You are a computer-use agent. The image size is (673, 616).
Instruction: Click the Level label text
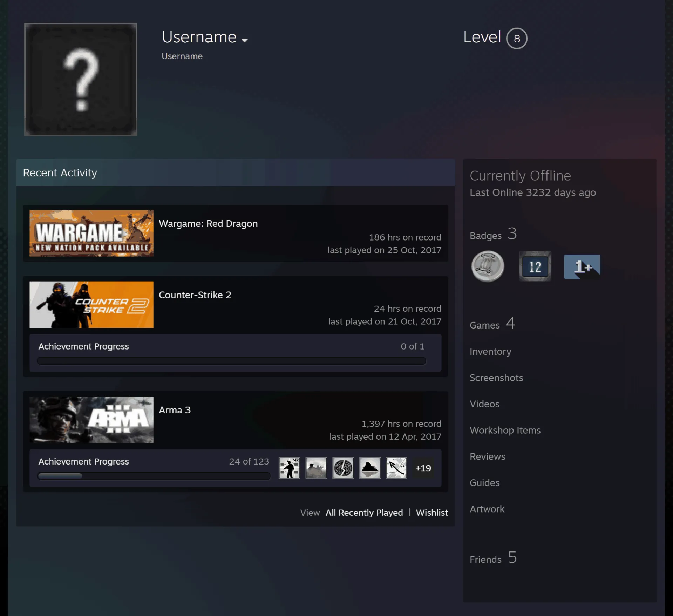[x=482, y=37]
